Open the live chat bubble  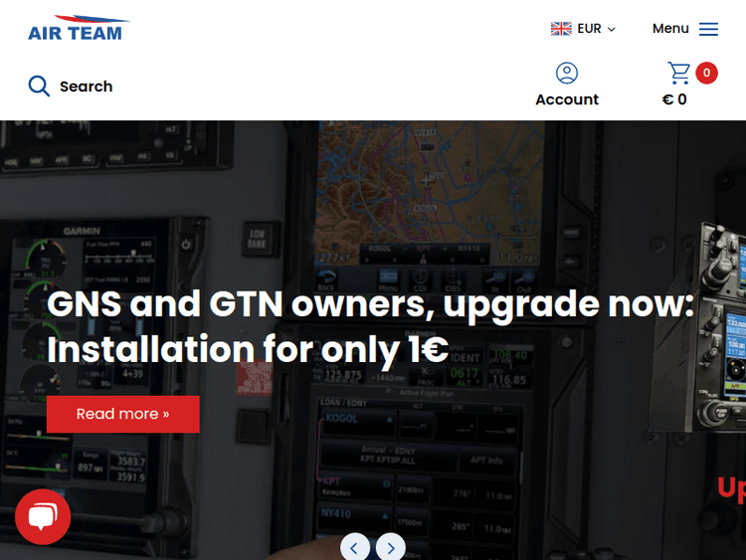[43, 516]
